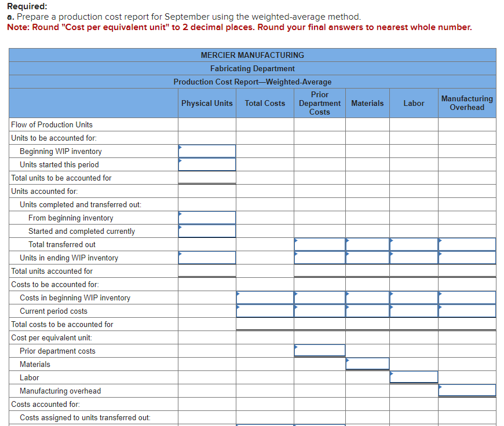Click the MERCIER MANUFACTURING header row
The image size is (504, 426).
tap(252, 55)
